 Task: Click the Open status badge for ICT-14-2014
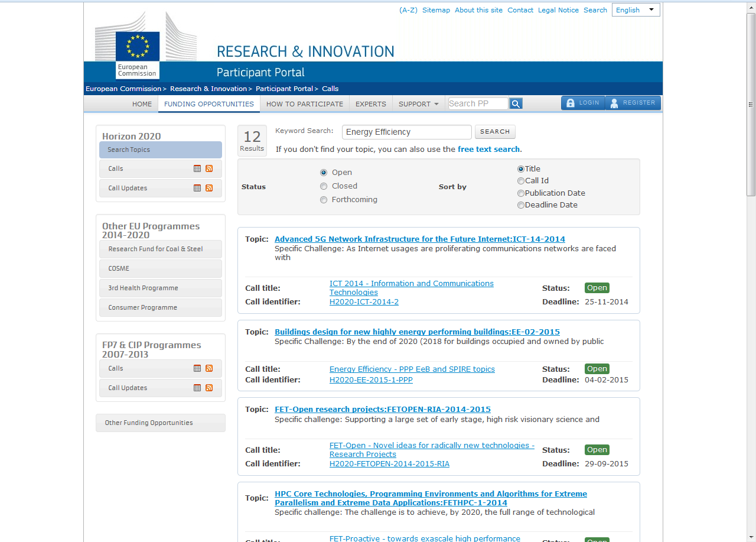[597, 288]
